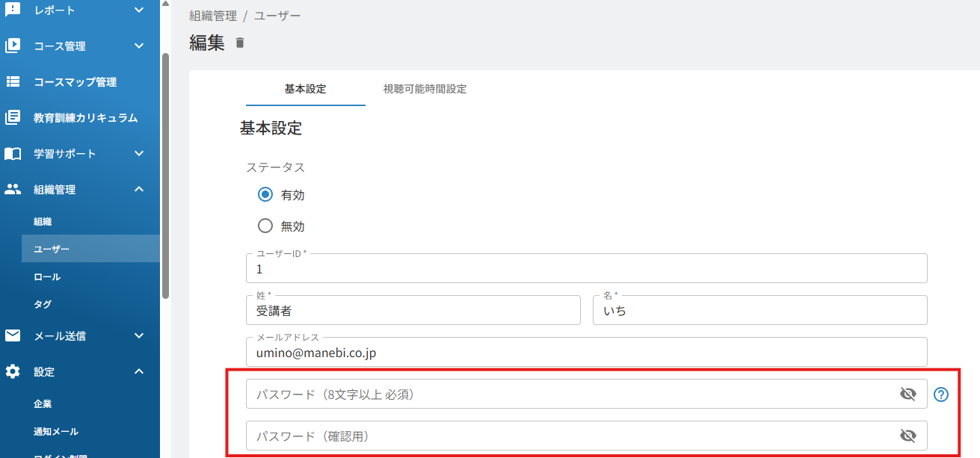Click the organization management people icon
Viewport: 980px width, 458px height.
[13, 189]
